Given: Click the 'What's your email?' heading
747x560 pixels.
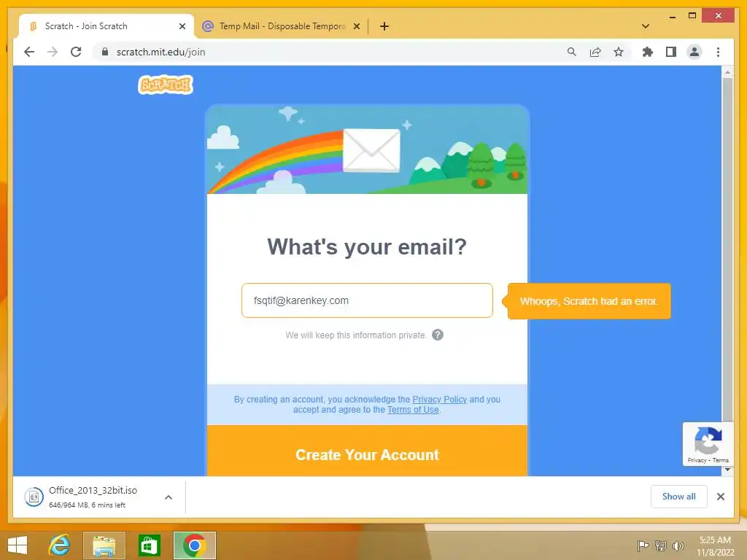Looking at the screenshot, I should [367, 246].
